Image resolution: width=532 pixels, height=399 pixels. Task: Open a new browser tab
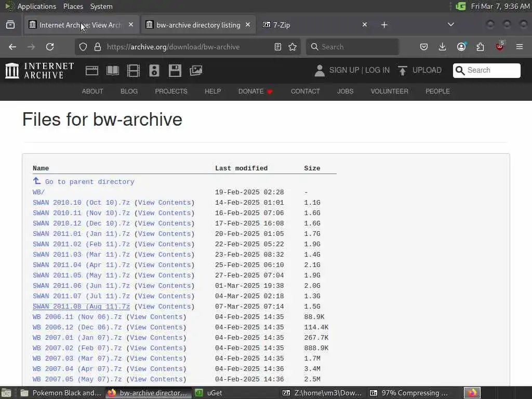coord(384,25)
